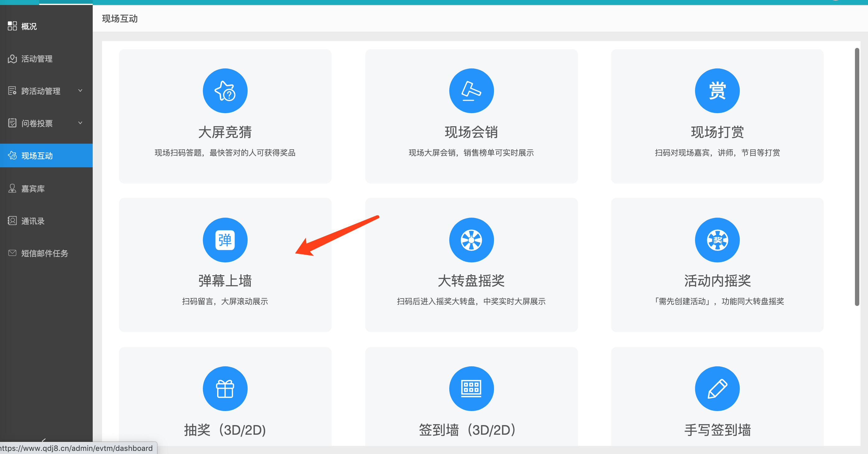Click the 活动内摇奖 prize wheel icon

[717, 240]
